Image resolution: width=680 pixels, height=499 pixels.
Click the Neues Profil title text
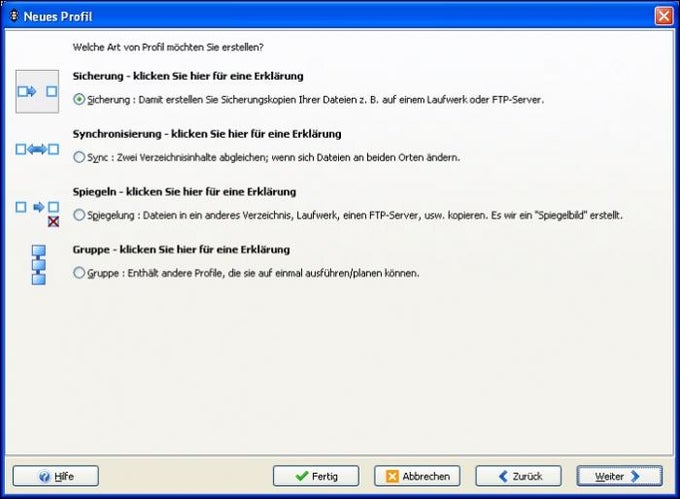click(58, 16)
